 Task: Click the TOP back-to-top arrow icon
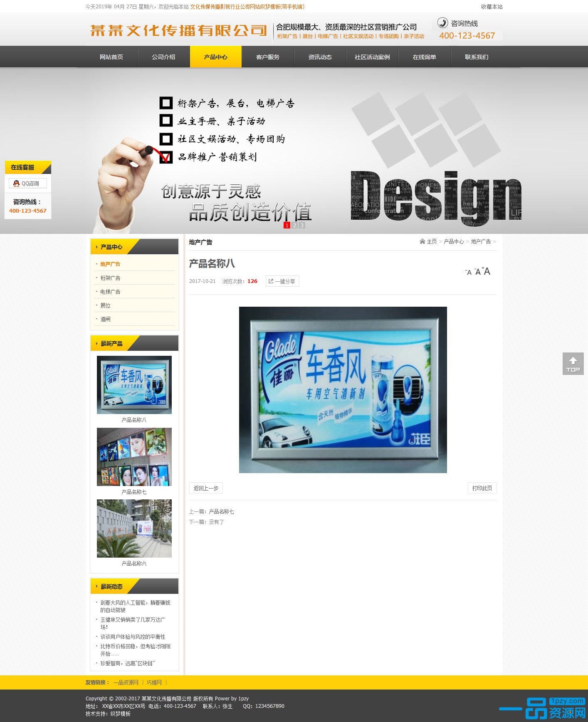click(573, 364)
